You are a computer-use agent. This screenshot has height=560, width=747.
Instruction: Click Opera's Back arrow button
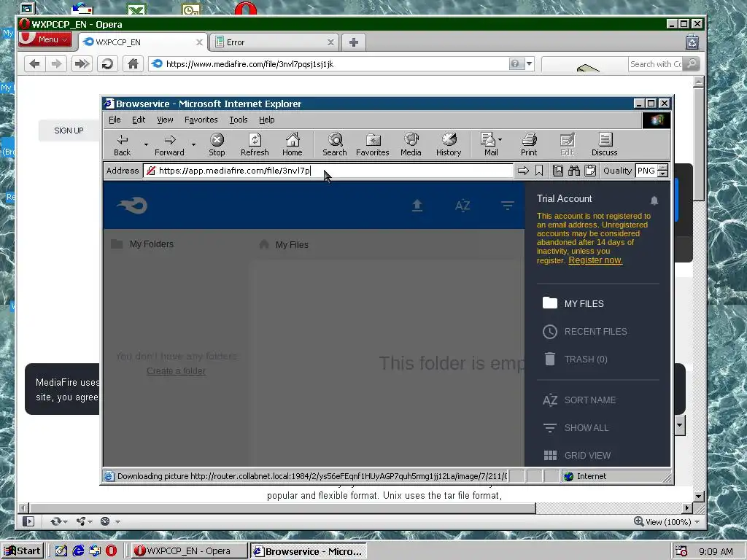click(x=34, y=64)
